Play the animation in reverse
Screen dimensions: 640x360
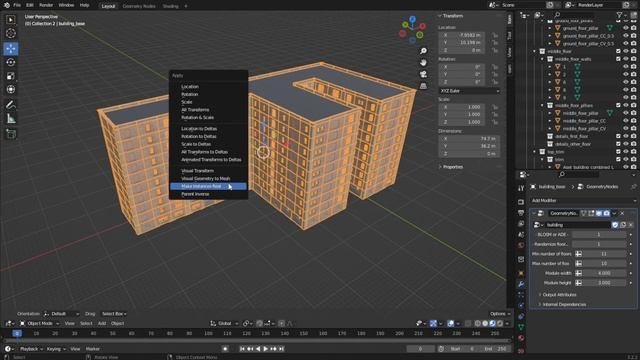click(x=258, y=349)
